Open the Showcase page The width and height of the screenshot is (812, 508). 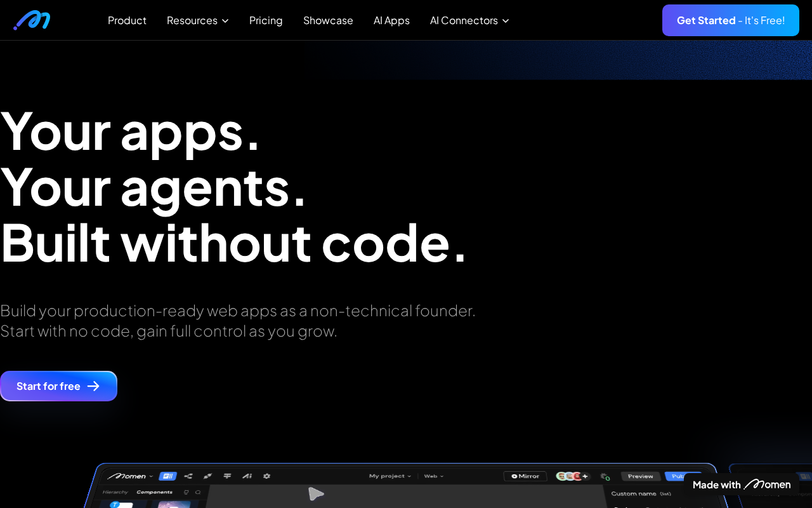tap(328, 20)
